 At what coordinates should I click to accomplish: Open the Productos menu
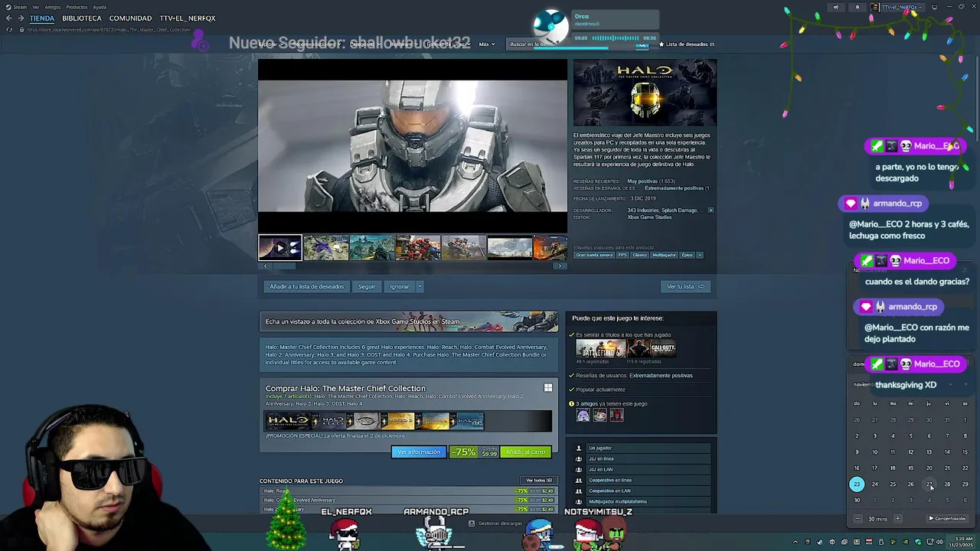coord(77,7)
